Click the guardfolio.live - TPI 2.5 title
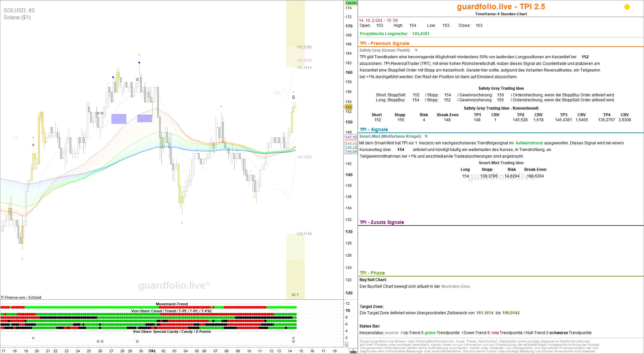This screenshot has width=644, height=354. click(x=501, y=7)
